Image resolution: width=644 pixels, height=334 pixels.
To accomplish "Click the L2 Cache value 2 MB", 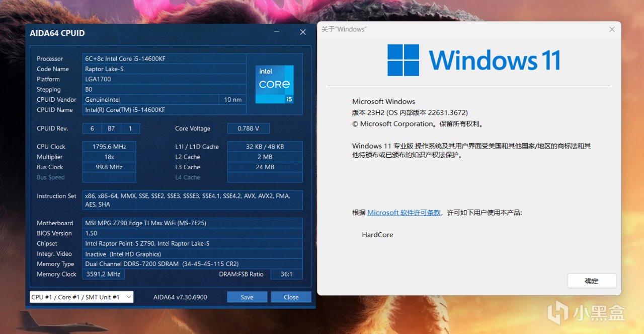I will [x=265, y=157].
